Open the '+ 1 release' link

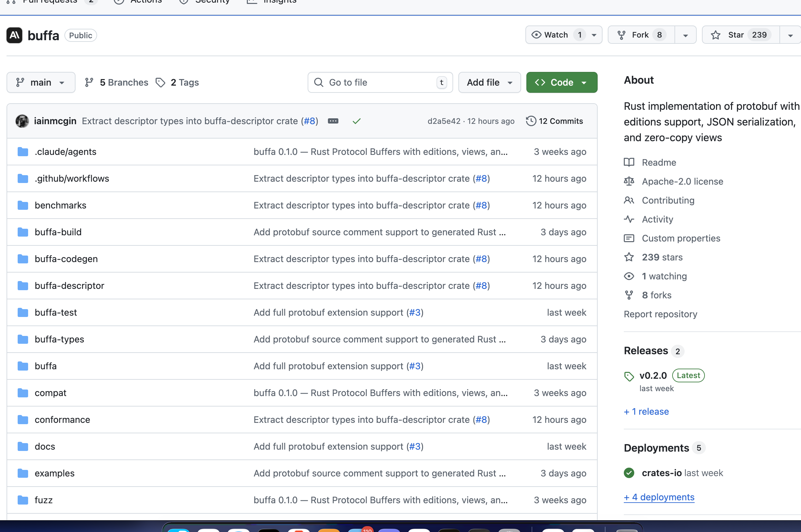pyautogui.click(x=646, y=411)
